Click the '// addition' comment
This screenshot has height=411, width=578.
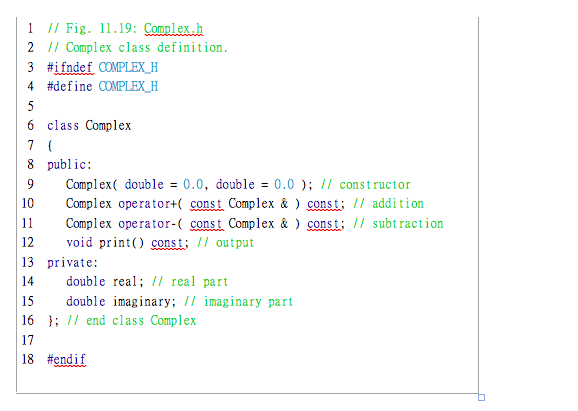click(389, 204)
